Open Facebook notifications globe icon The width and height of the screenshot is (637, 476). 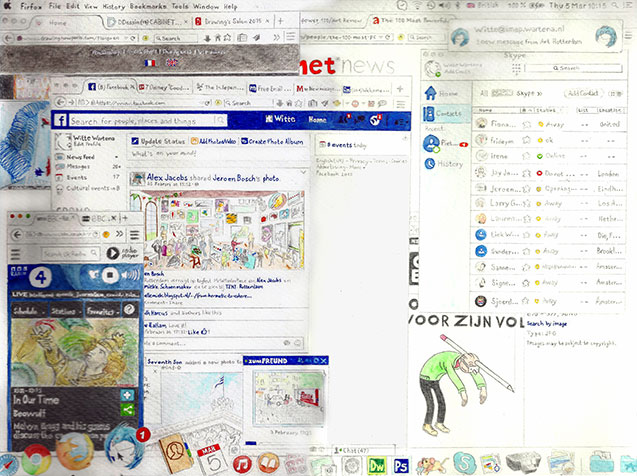pos(375,119)
